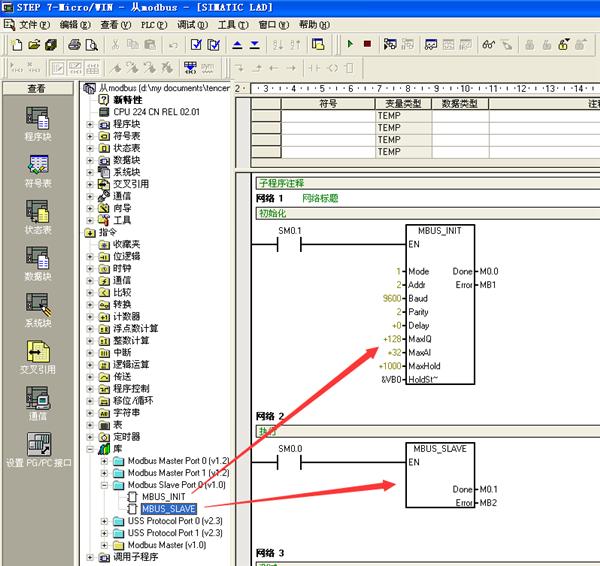The image size is (600, 566).
Task: Open Data Block in the view sidebar
Action: [x=38, y=263]
